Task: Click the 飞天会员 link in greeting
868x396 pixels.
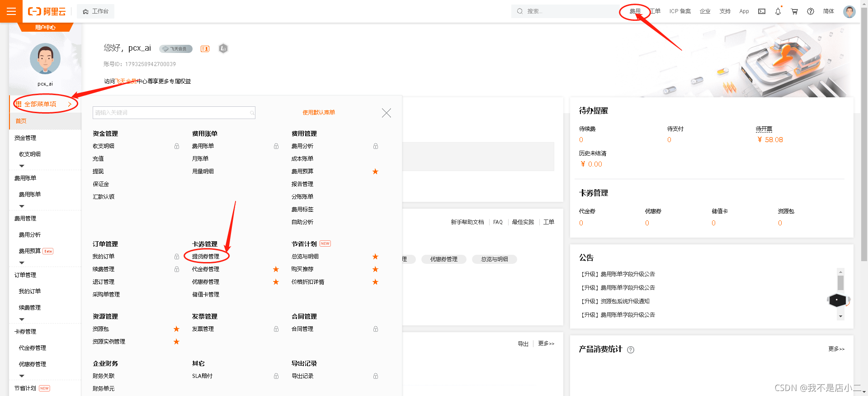Action: tap(126, 81)
